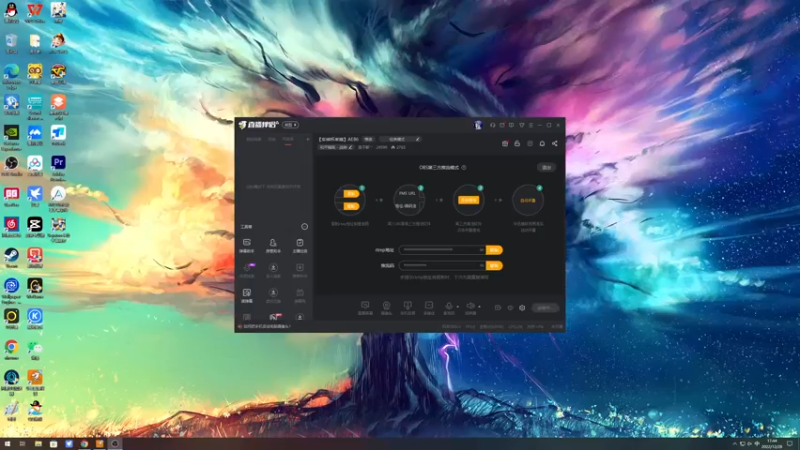Click the top yellow button in the first step circle

point(351,194)
